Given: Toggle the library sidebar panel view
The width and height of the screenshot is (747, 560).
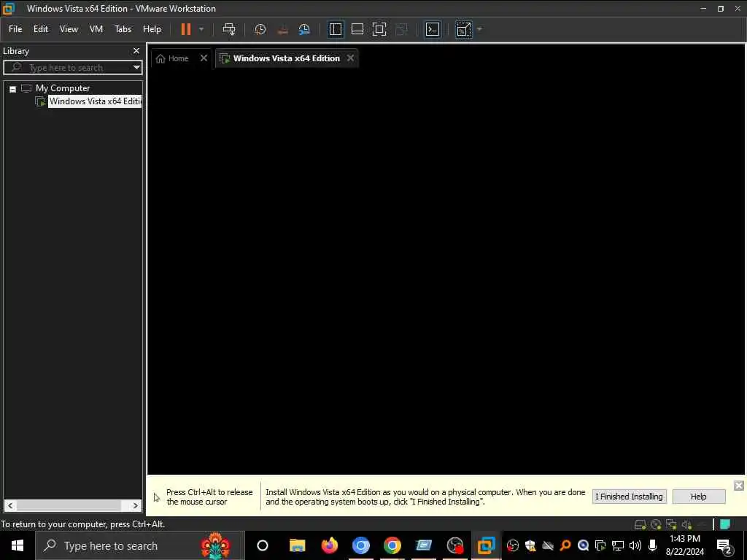Looking at the screenshot, I should [x=336, y=29].
